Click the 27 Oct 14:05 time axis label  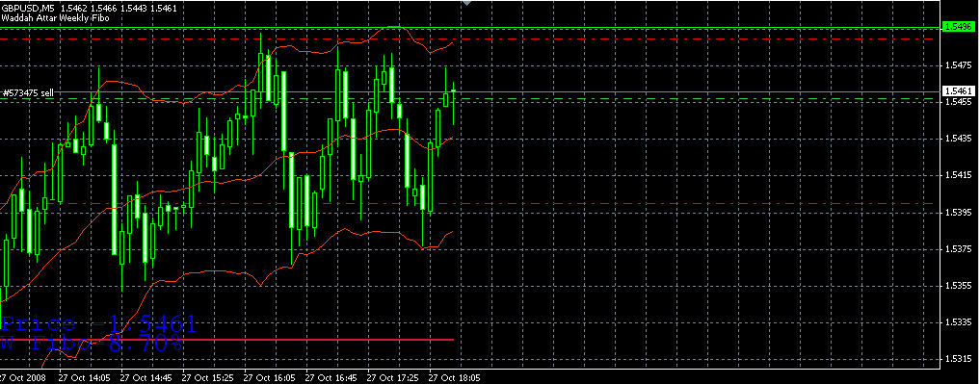tap(84, 378)
